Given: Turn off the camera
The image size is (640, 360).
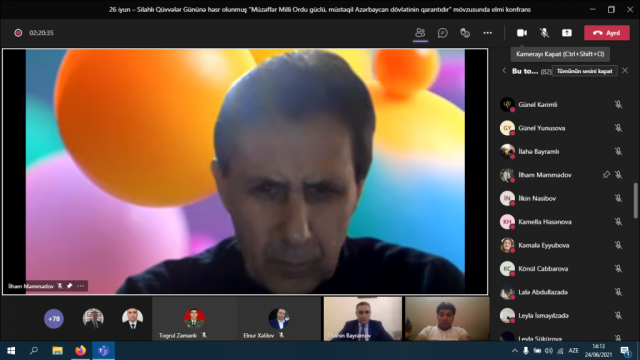Looking at the screenshot, I should point(522,33).
